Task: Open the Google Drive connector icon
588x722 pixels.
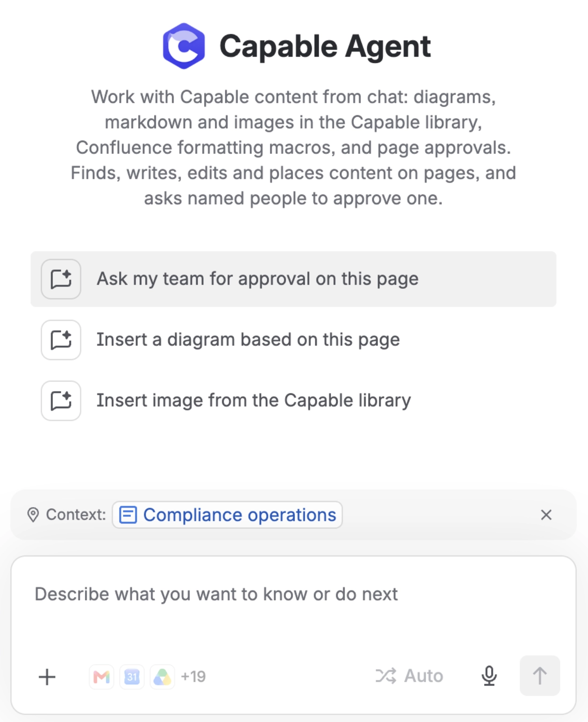Action: (x=162, y=677)
